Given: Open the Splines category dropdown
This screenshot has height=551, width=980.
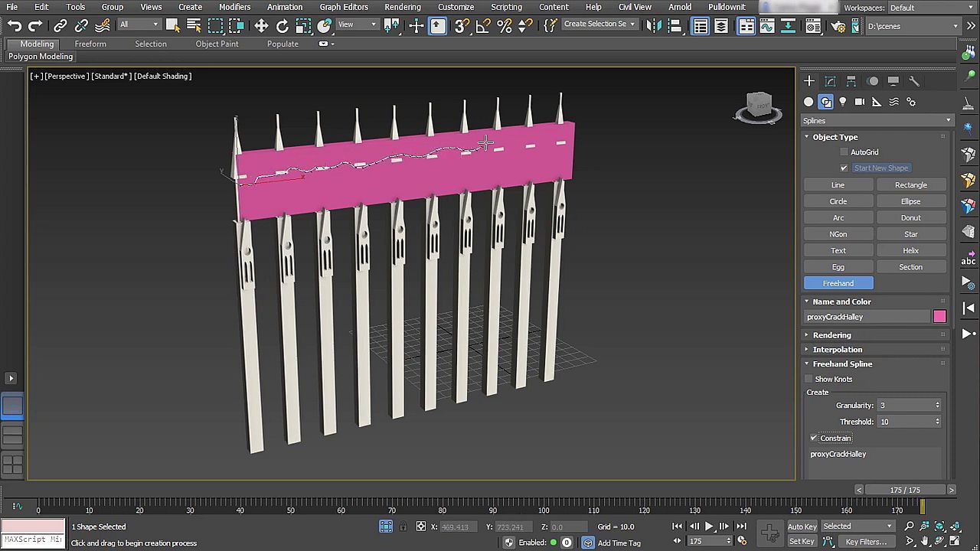Looking at the screenshot, I should 877,121.
